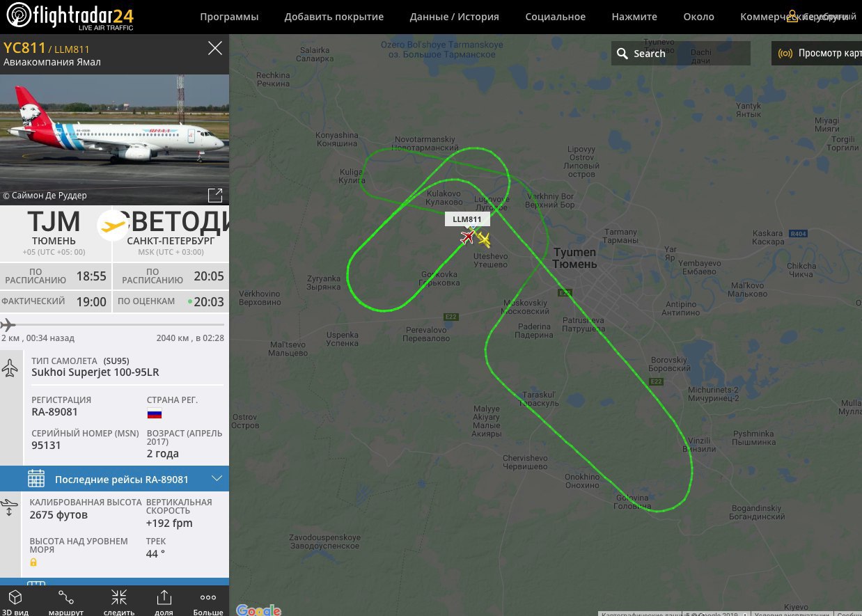This screenshot has width=862, height=616.
Task: Click the Search field on map
Action: 681,53
